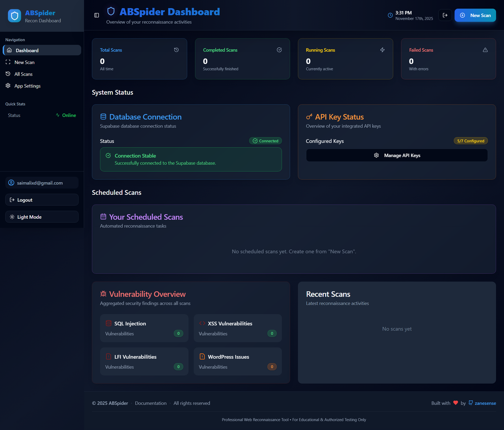Click the logout icon button in header

tap(445, 15)
